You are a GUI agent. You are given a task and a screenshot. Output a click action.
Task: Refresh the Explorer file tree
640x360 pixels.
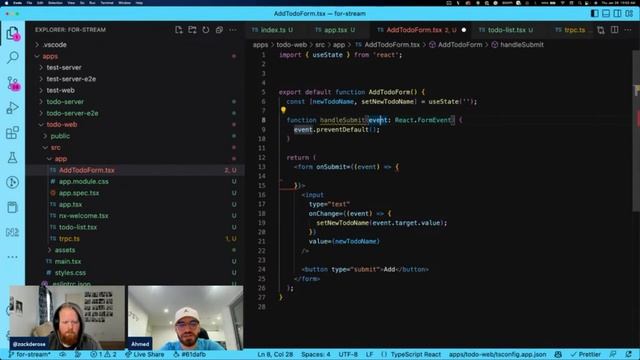[206, 30]
